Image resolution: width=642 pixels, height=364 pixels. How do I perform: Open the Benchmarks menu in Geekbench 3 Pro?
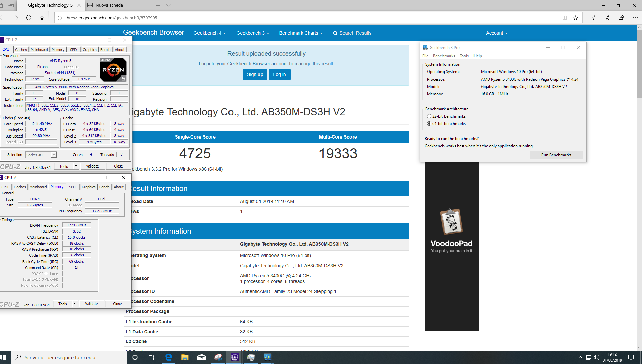(444, 56)
